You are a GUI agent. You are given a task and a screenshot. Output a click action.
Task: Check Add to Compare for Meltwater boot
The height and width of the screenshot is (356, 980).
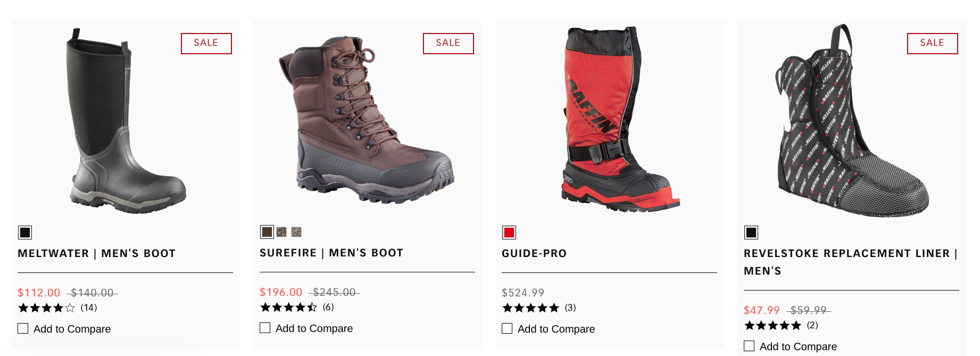point(23,328)
